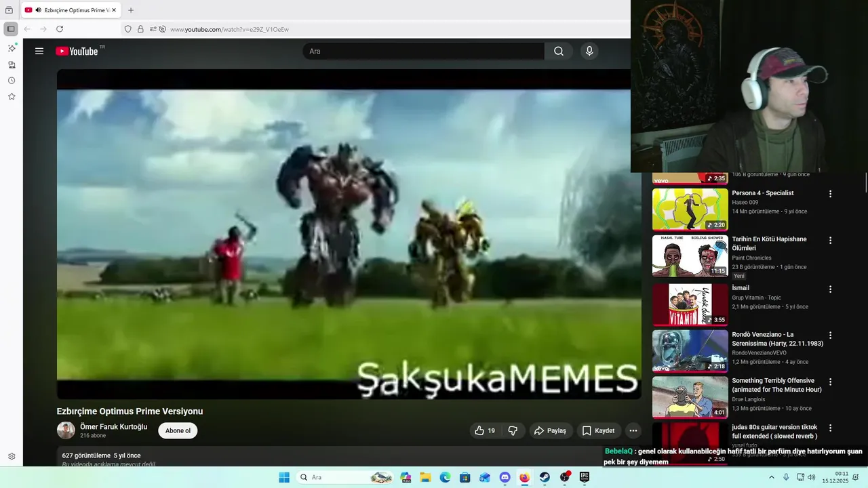868x488 pixels.
Task: Visit the Paint Chronicles channel name
Action: [751, 258]
